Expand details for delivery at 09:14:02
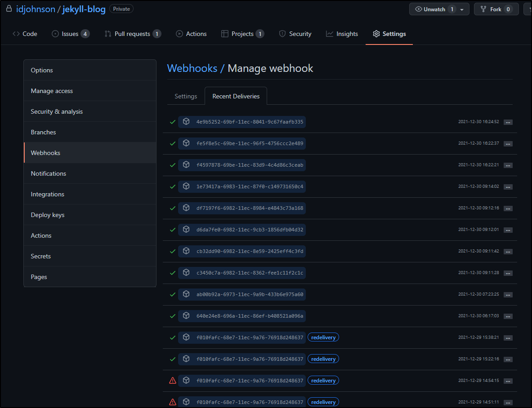532x408 pixels. click(x=508, y=187)
